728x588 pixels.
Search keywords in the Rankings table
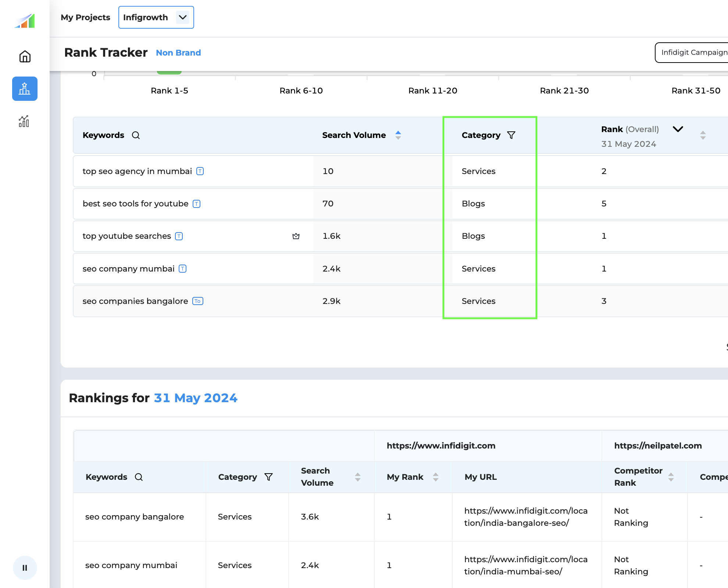[x=139, y=477]
